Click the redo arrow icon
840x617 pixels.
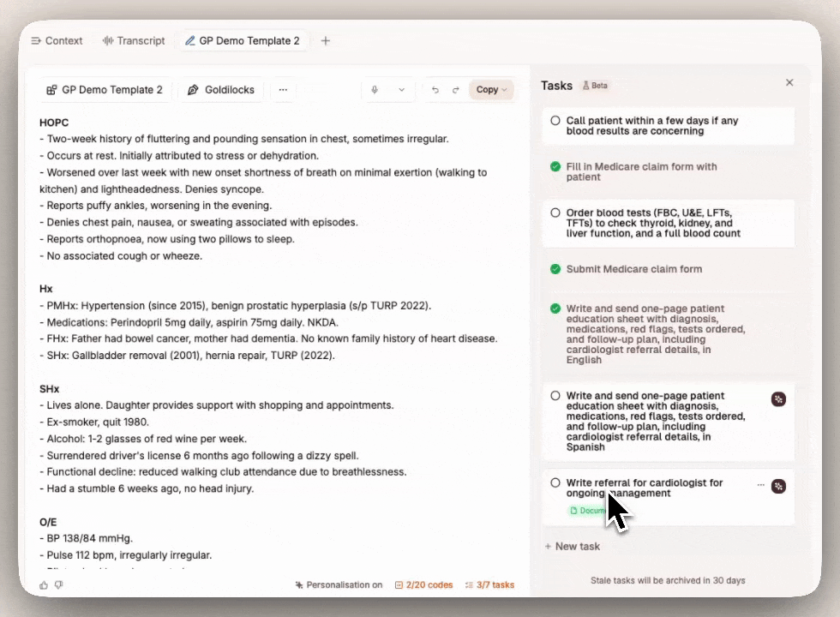(454, 89)
